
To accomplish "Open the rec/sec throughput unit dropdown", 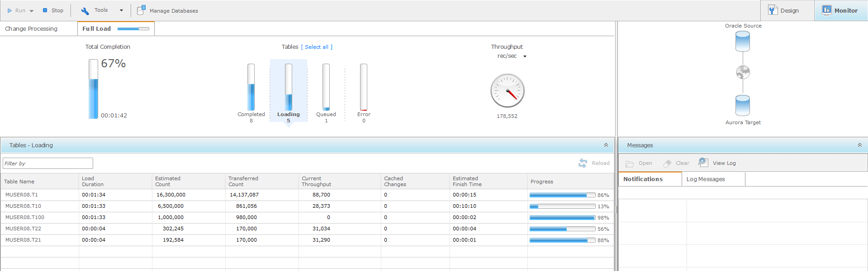I will [525, 56].
